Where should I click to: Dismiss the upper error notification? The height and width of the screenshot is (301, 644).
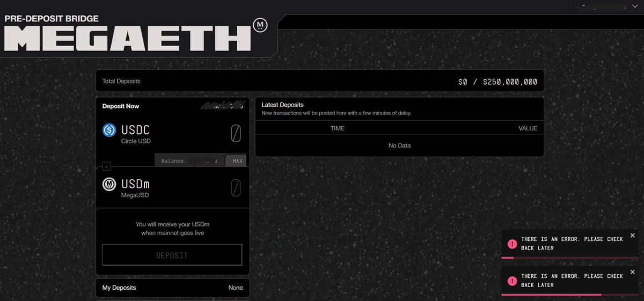[x=632, y=236]
